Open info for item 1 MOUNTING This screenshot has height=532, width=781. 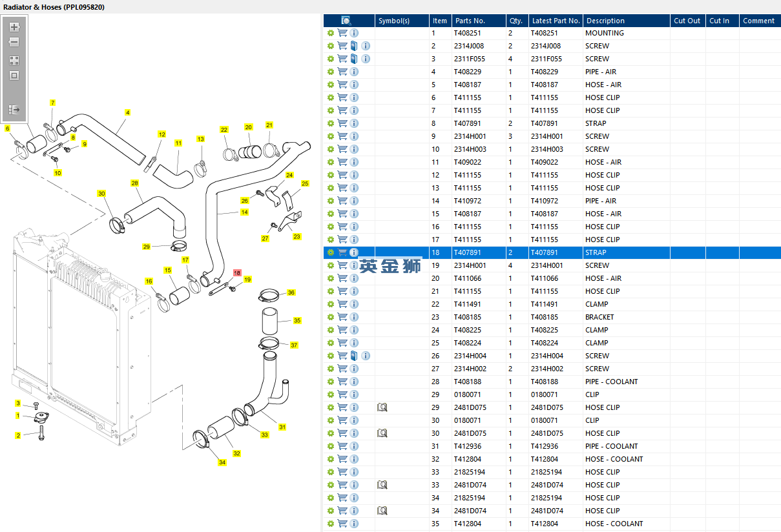(x=354, y=33)
